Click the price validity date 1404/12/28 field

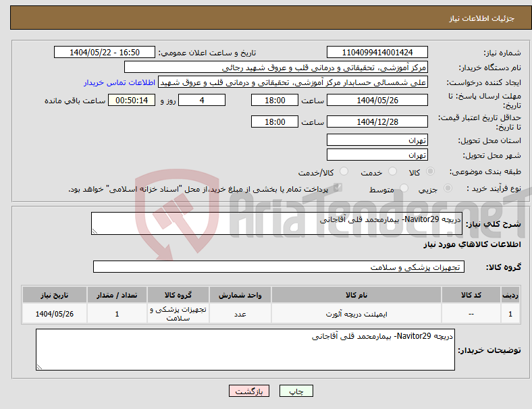click(x=377, y=121)
